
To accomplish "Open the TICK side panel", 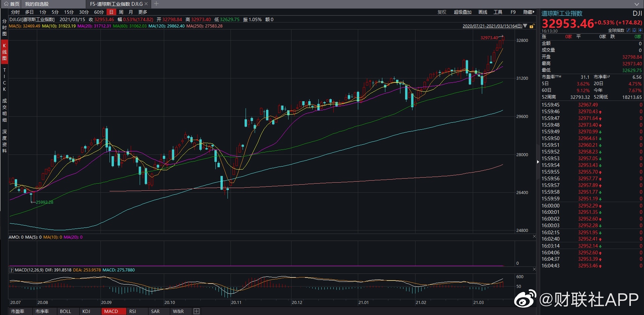I will [x=4, y=80].
